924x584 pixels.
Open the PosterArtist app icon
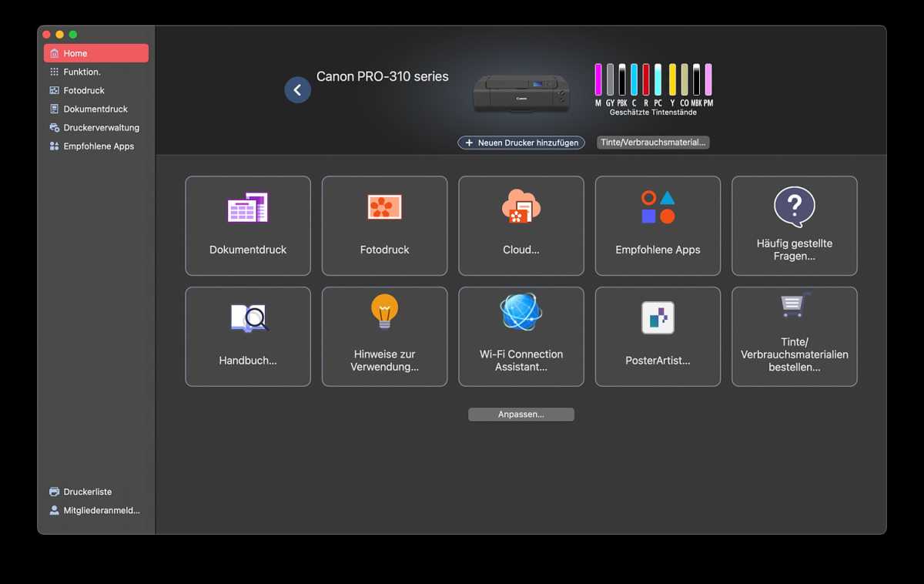(658, 317)
